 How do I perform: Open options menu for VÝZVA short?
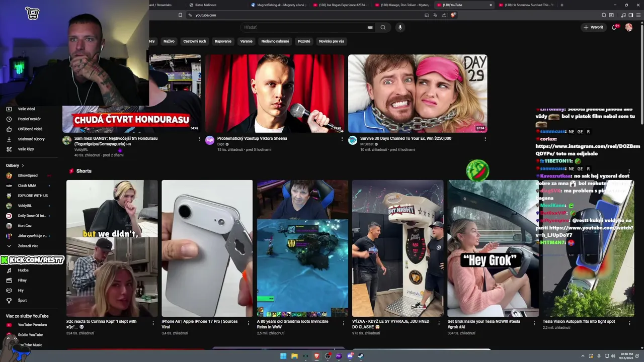439,323
